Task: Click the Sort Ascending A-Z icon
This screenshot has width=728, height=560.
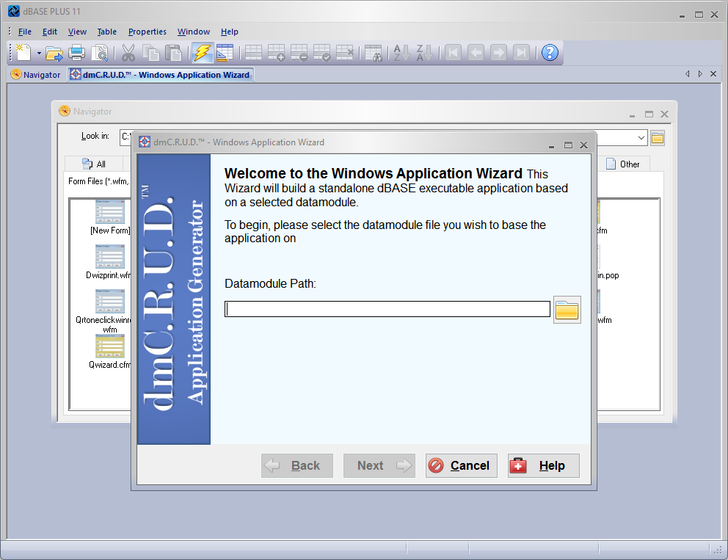Action: click(x=401, y=53)
